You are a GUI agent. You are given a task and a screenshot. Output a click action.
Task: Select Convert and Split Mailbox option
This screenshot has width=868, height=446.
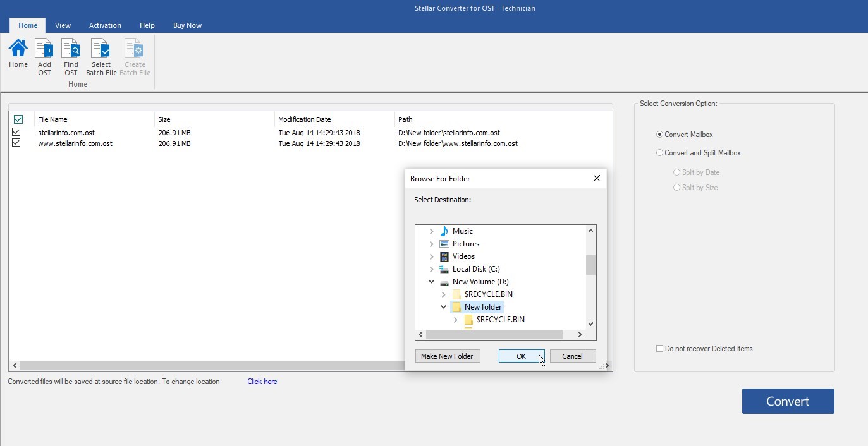659,153
